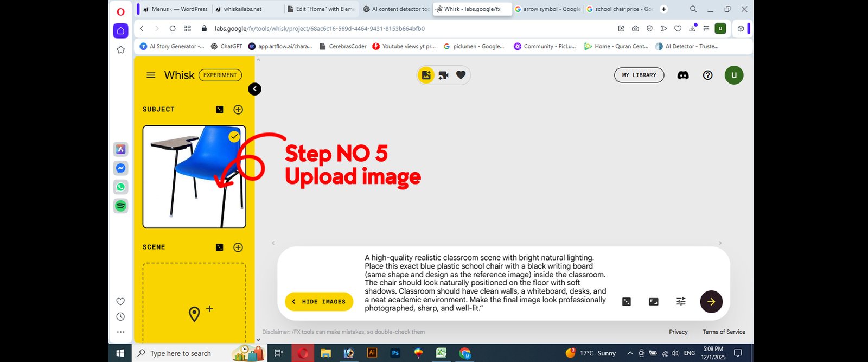This screenshot has height=362, width=868.
Task: Submit the prompt with arrow button
Action: 711,302
